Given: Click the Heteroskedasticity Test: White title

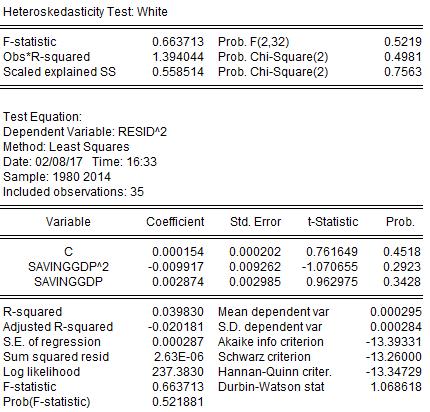Looking at the screenshot, I should 85,12.
